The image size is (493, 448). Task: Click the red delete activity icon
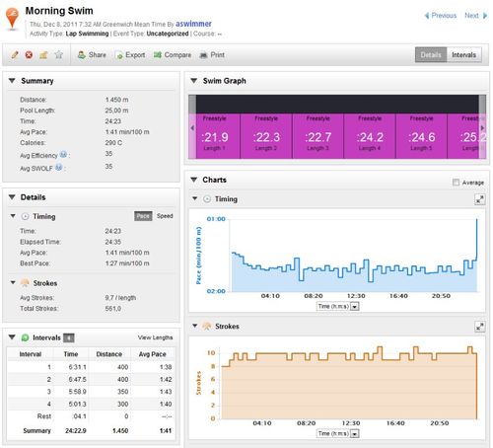pos(29,55)
